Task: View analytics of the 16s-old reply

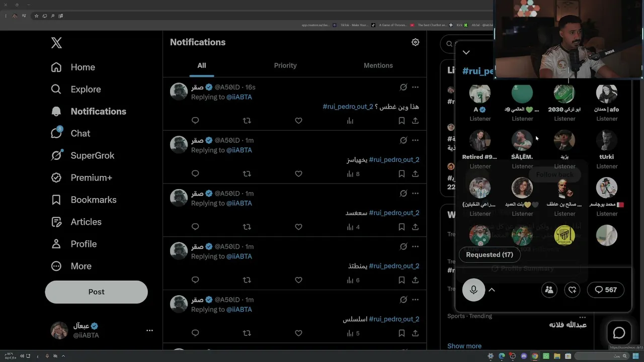Action: point(350,121)
